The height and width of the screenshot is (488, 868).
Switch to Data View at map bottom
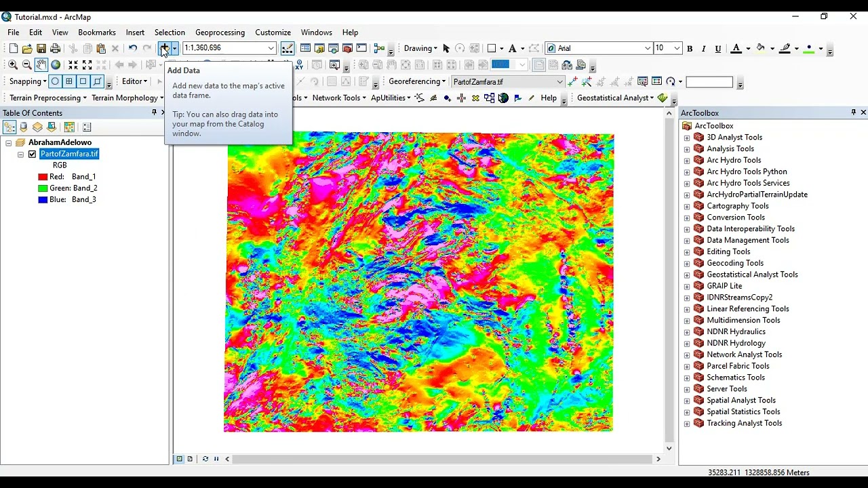click(x=180, y=459)
